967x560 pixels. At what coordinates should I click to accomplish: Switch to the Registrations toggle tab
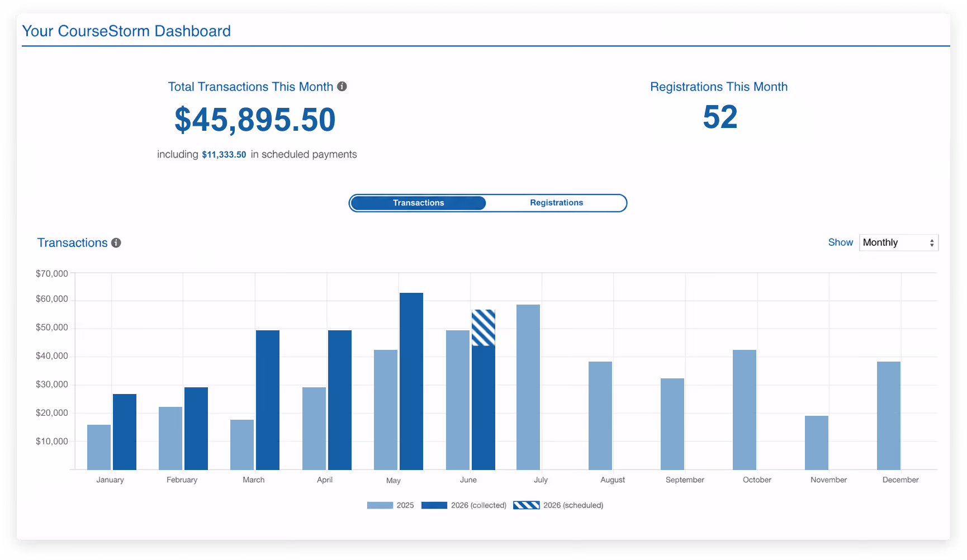coord(556,203)
